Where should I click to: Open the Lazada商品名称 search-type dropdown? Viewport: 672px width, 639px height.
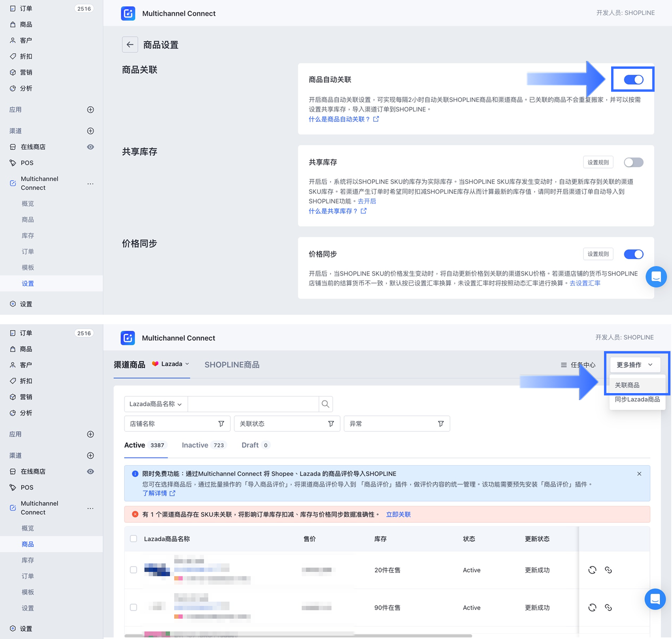(156, 404)
